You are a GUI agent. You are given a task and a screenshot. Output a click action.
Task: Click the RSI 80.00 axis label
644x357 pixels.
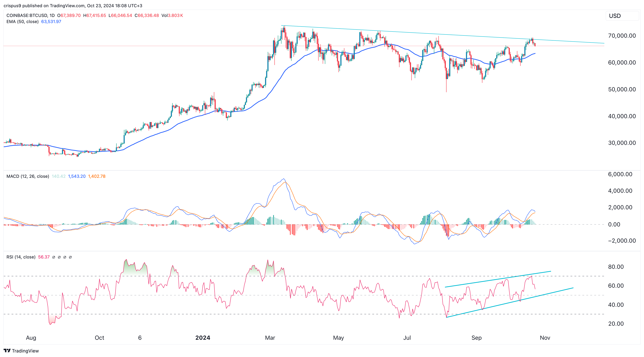[616, 267]
